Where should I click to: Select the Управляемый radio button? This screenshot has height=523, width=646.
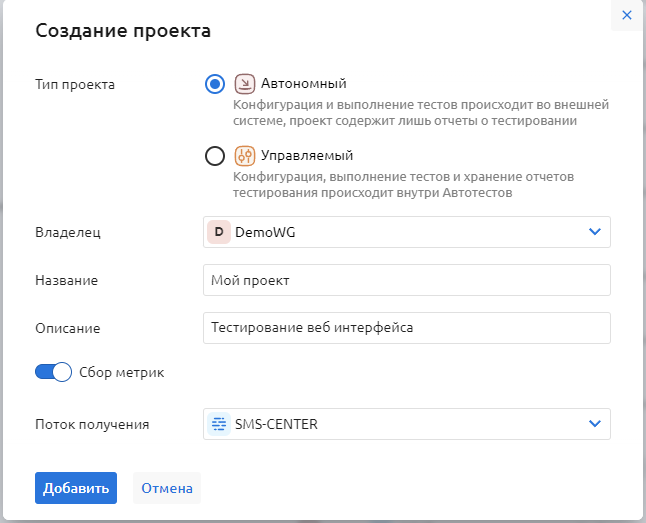pyautogui.click(x=214, y=156)
